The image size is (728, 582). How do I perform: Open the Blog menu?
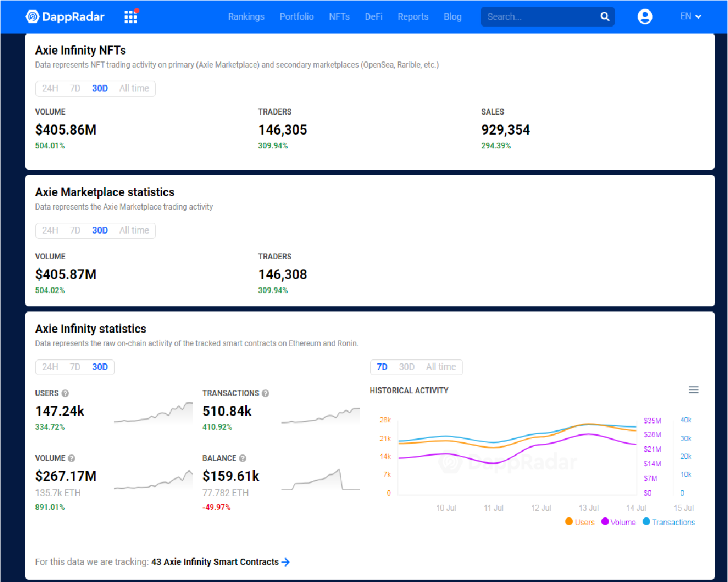pyautogui.click(x=453, y=16)
